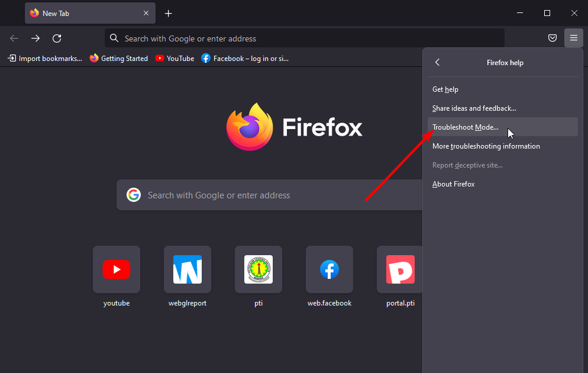Open the pti shortcut tile
588x373 pixels.
point(258,269)
